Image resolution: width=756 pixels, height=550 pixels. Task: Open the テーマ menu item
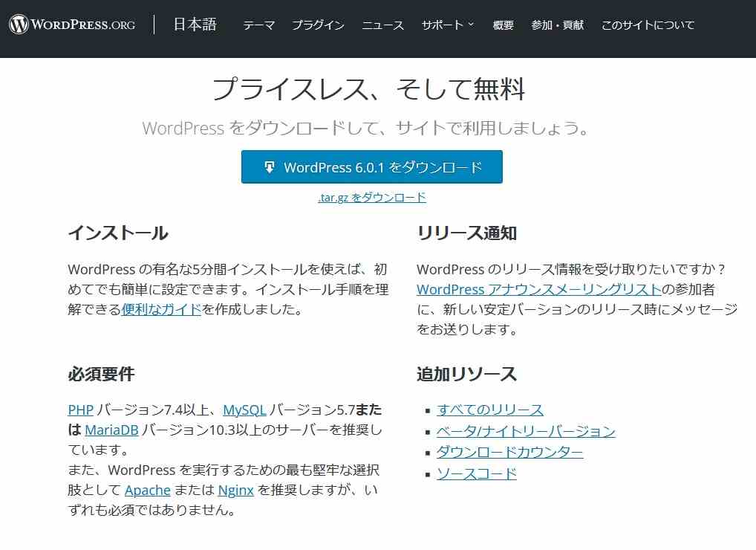(258, 25)
